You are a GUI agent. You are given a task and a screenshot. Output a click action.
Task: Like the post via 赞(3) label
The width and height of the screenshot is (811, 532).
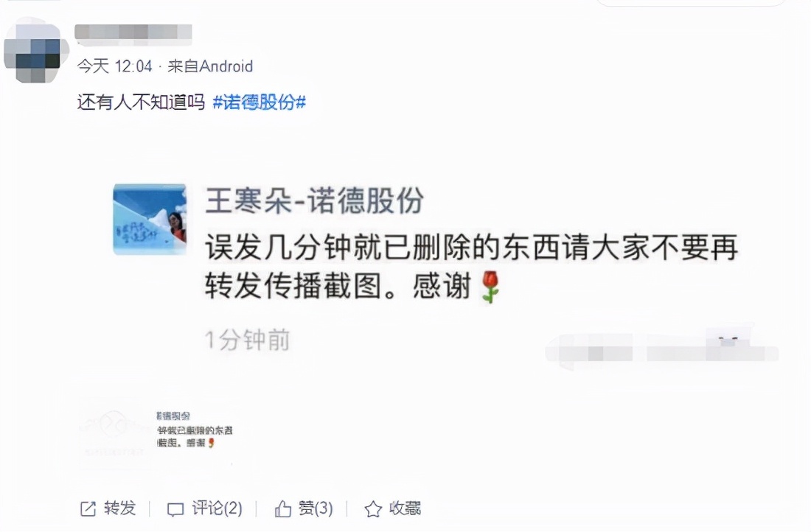point(316,508)
